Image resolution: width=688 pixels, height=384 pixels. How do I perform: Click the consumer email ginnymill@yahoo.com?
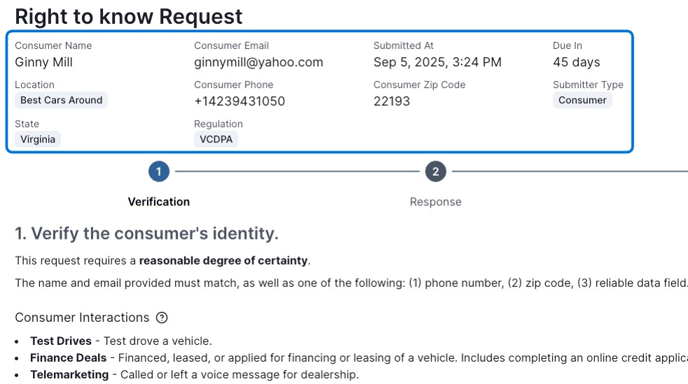coord(258,62)
